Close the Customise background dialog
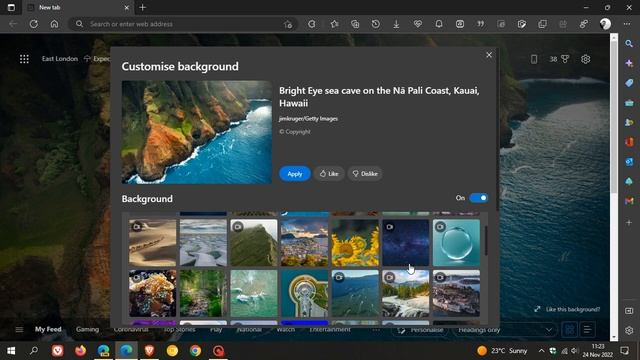The image size is (640, 360). [489, 55]
